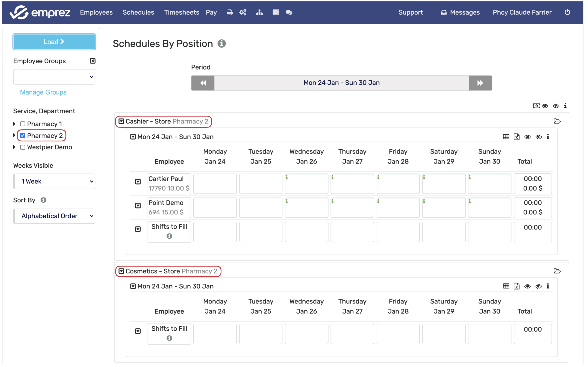
Task: Click the Manage Groups link
Action: pos(43,92)
